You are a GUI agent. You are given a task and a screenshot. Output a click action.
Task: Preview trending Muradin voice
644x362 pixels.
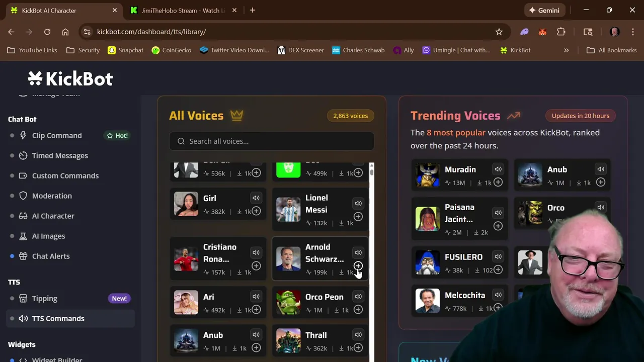point(498,169)
